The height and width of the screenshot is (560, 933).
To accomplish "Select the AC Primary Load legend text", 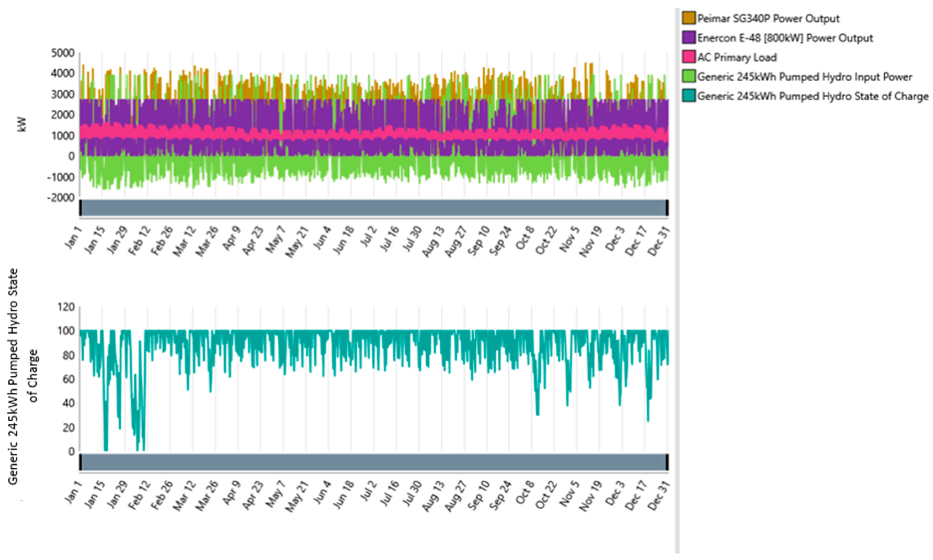I will point(737,57).
